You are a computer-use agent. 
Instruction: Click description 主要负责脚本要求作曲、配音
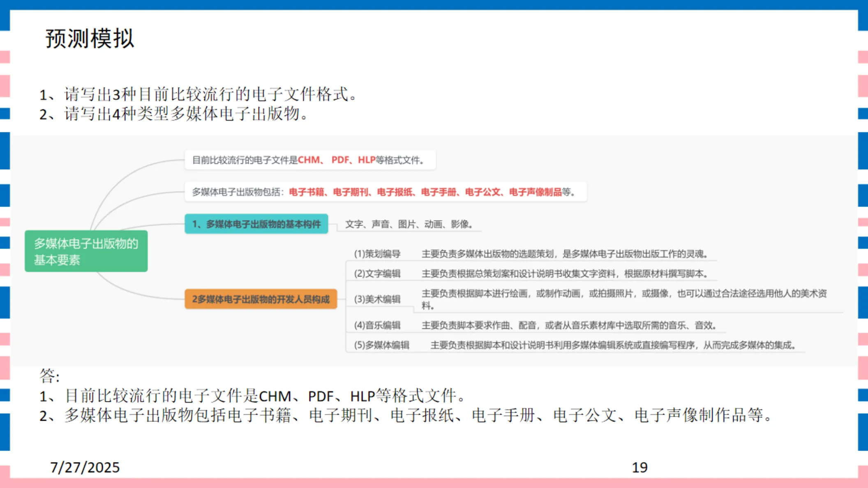point(569,325)
